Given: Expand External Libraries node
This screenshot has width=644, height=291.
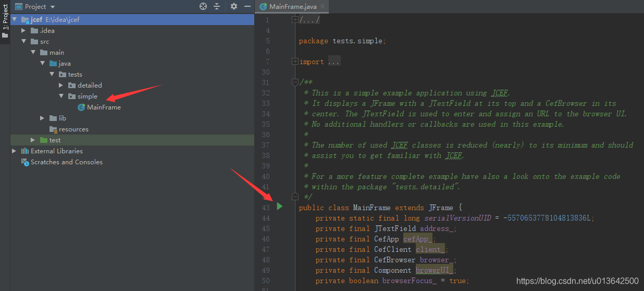Looking at the screenshot, I should pyautogui.click(x=15, y=151).
